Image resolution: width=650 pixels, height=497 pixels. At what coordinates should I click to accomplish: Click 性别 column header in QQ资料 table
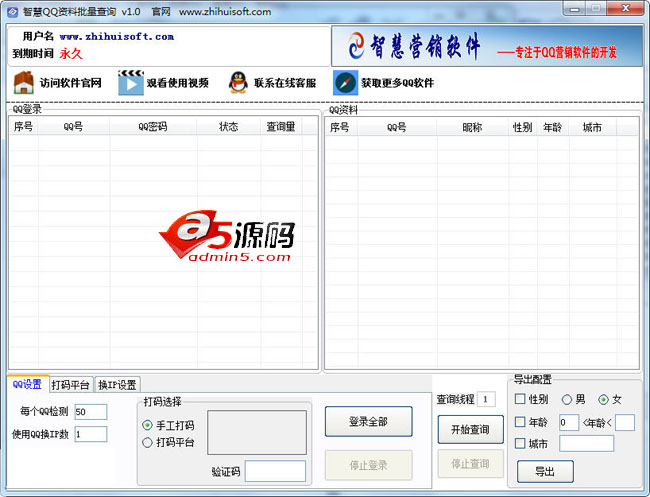tap(522, 127)
